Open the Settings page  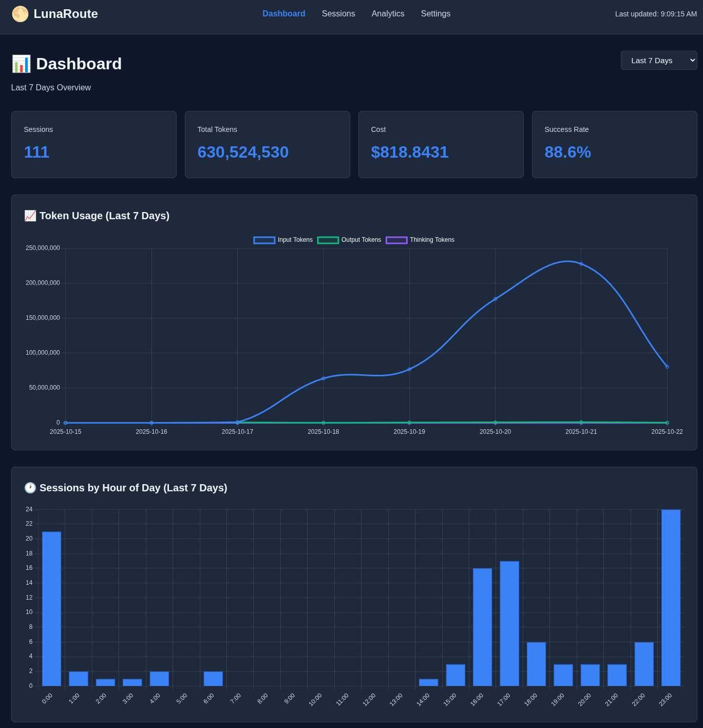(435, 14)
